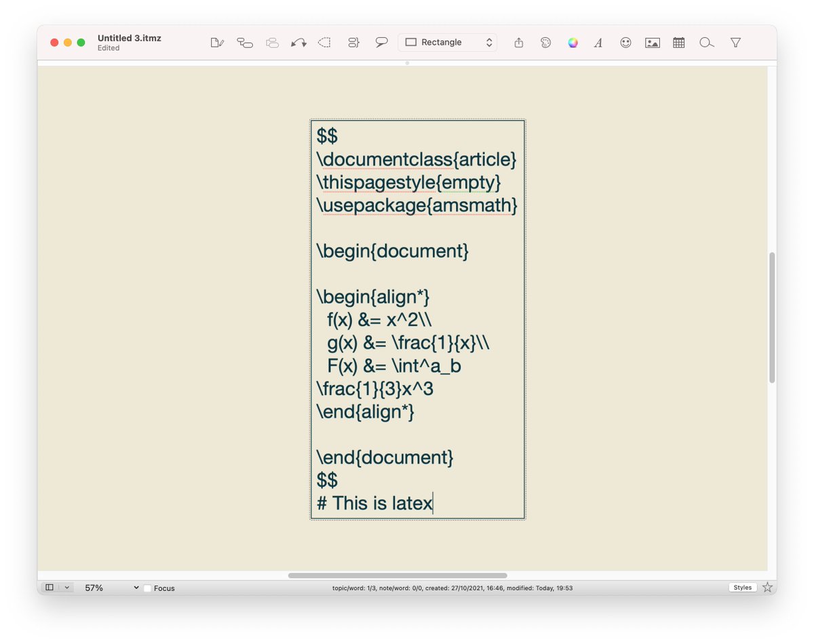Click the \end{align*} line

[x=365, y=411]
